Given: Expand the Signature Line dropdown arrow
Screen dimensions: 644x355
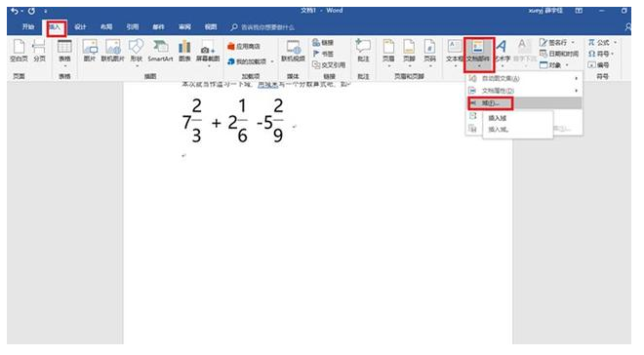Looking at the screenshot, I should pos(573,42).
